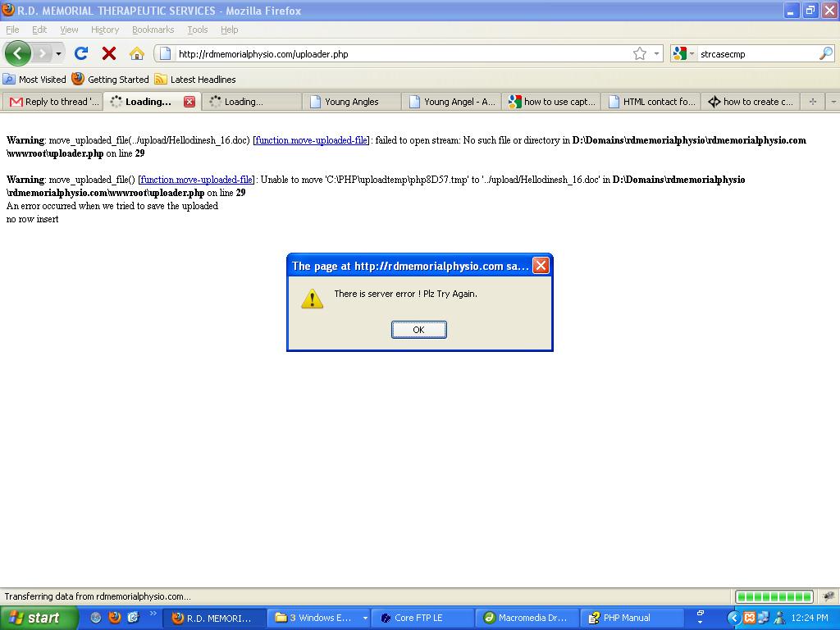The height and width of the screenshot is (630, 840).
Task: Click OK in the server error dialog
Action: (419, 330)
